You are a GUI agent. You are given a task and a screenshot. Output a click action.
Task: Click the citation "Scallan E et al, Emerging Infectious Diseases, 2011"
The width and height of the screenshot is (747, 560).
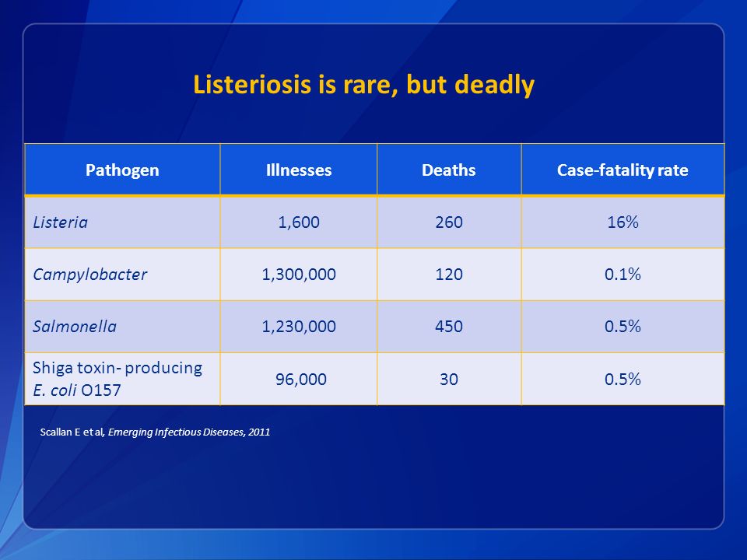coord(155,432)
